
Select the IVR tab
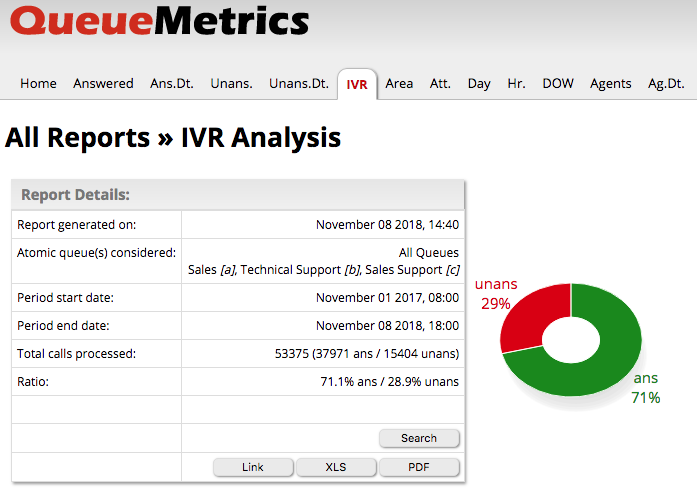click(x=357, y=84)
